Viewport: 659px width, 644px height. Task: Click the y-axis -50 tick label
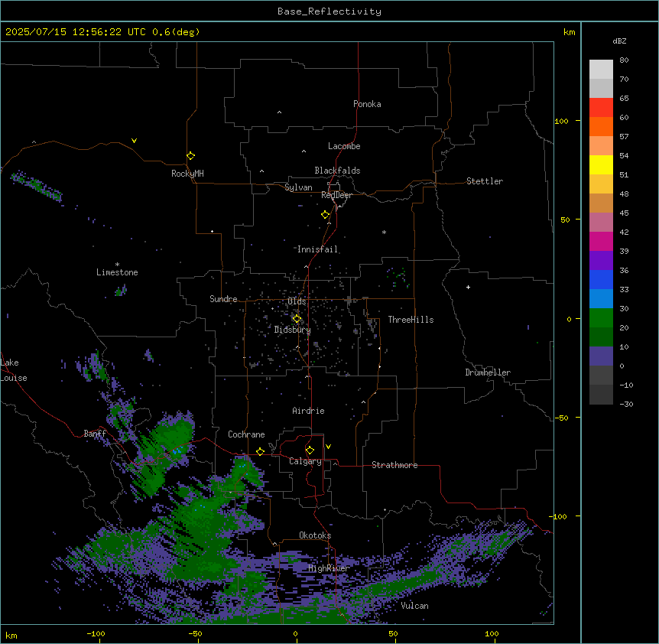click(561, 418)
